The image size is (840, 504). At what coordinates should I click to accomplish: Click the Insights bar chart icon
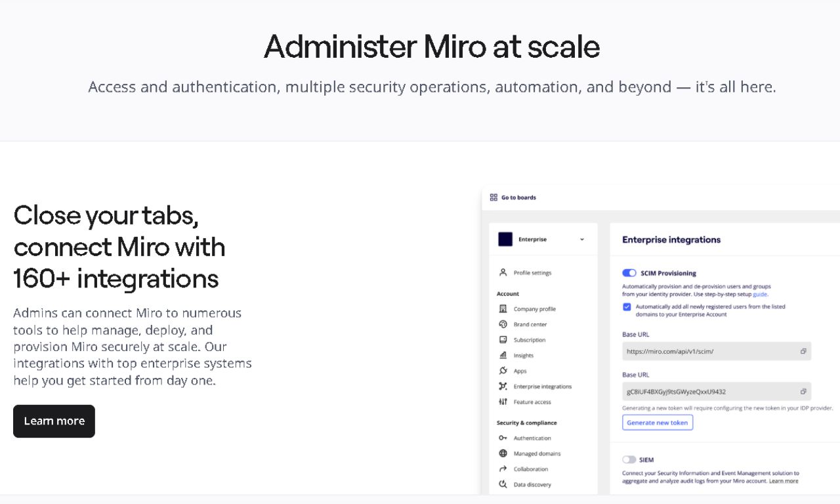(x=503, y=355)
